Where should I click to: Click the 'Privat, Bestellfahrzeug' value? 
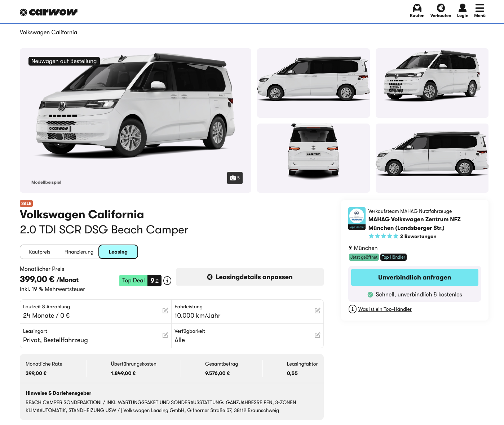coord(56,340)
